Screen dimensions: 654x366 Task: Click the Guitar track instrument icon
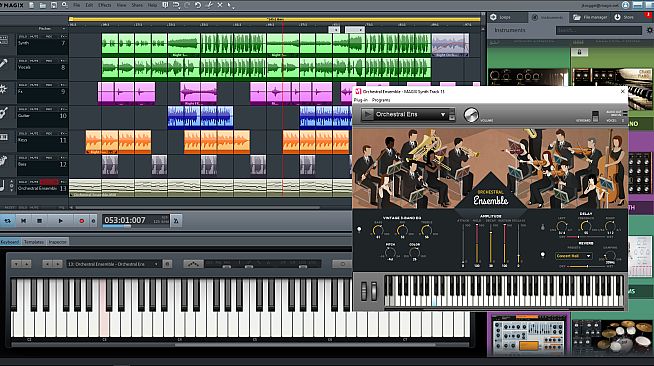[x=4, y=113]
